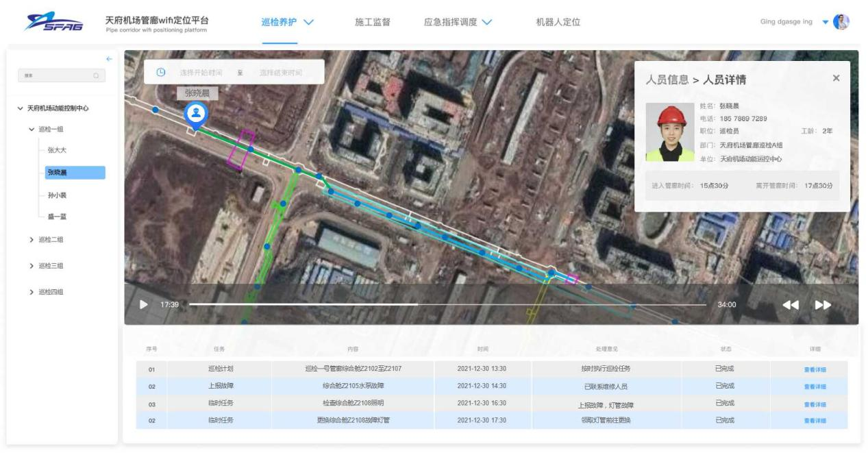Click the play button on track playback
Viewport: 868px width, 453px height.
143,304
